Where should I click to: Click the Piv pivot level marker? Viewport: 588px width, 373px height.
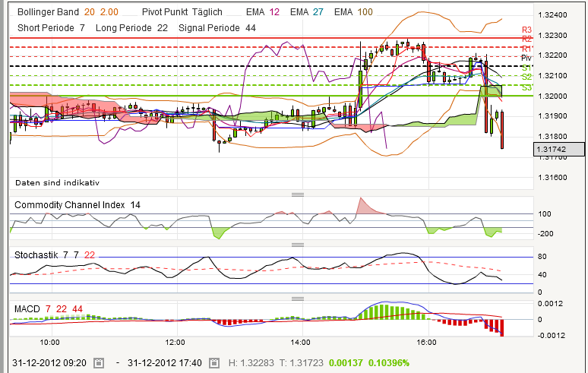[x=526, y=58]
